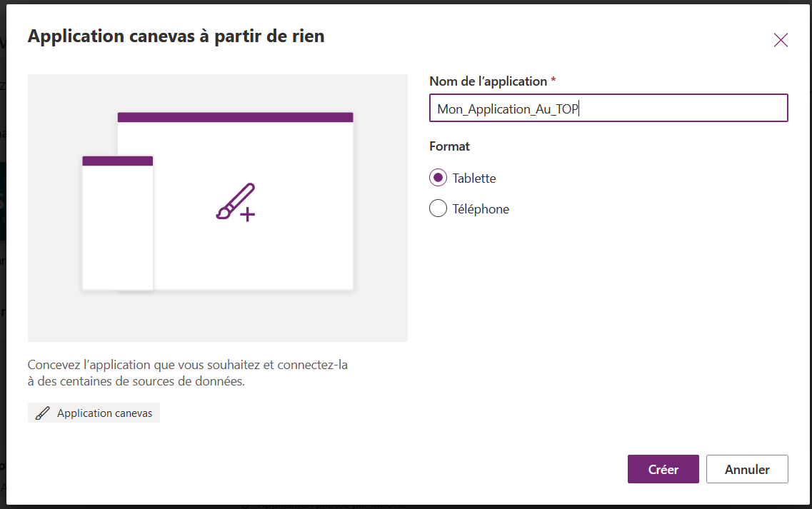812x509 pixels.
Task: Click the phone preview's purple header bar
Action: [117, 161]
